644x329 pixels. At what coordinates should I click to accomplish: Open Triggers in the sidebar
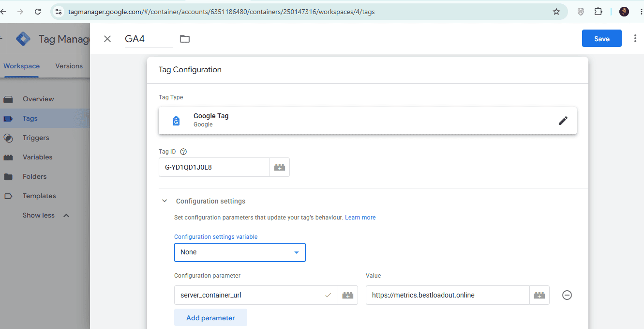(36, 138)
